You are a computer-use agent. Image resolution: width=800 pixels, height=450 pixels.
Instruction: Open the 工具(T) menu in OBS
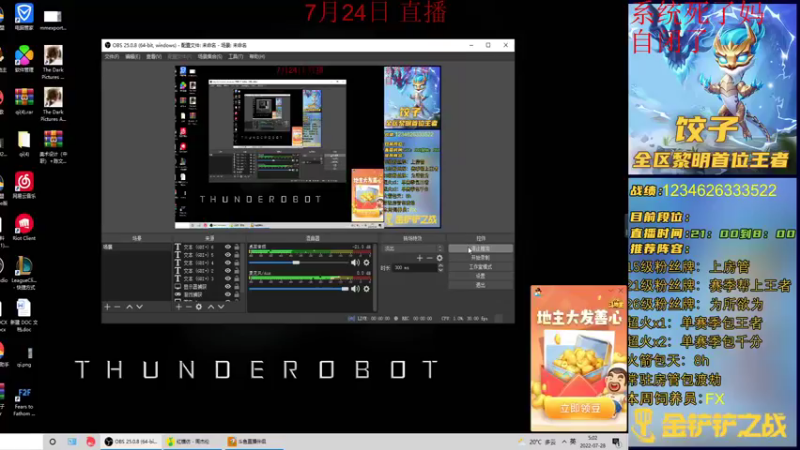pyautogui.click(x=235, y=57)
